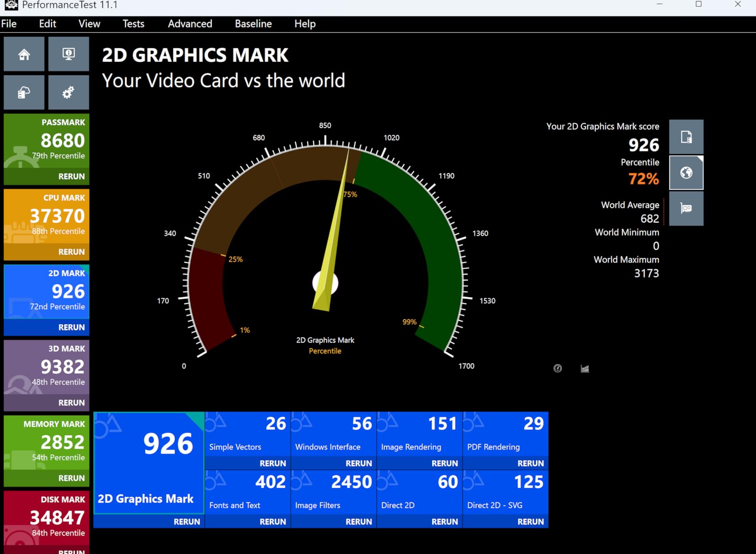Screen dimensions: 756x554
Task: Rerun the PDF Rendering test
Action: coord(530,463)
